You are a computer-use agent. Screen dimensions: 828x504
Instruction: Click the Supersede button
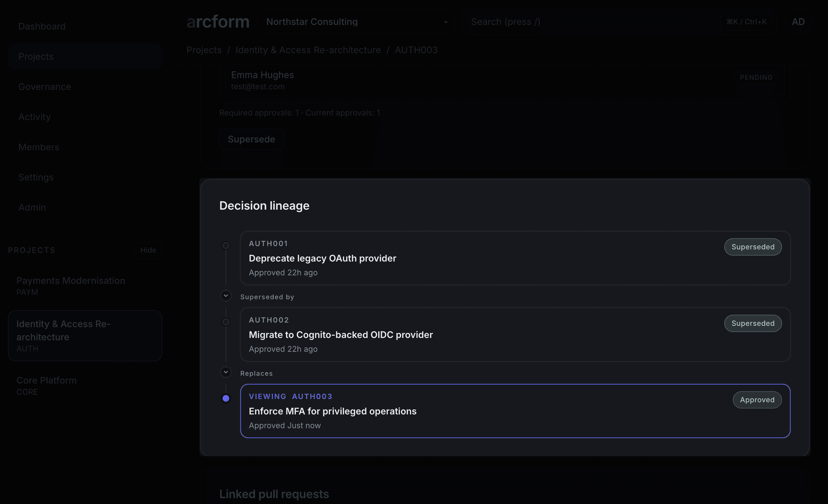click(x=251, y=139)
